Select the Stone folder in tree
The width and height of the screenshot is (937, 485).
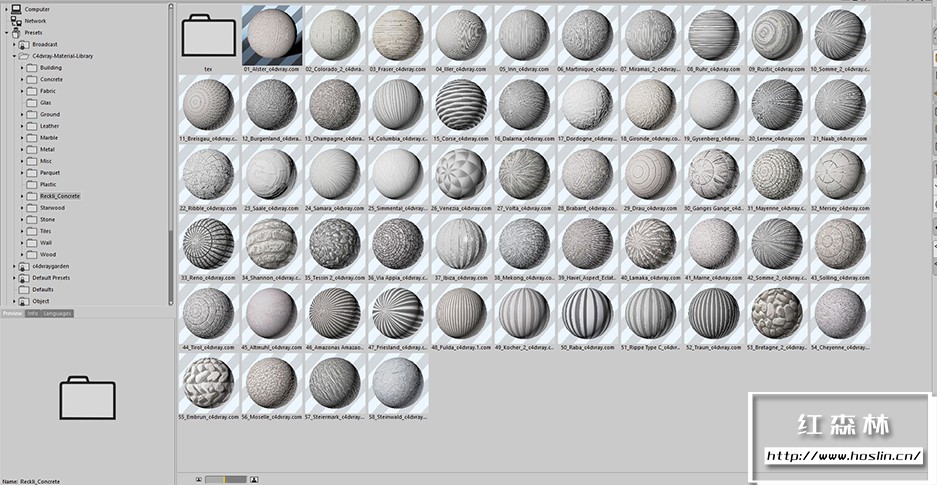click(47, 219)
